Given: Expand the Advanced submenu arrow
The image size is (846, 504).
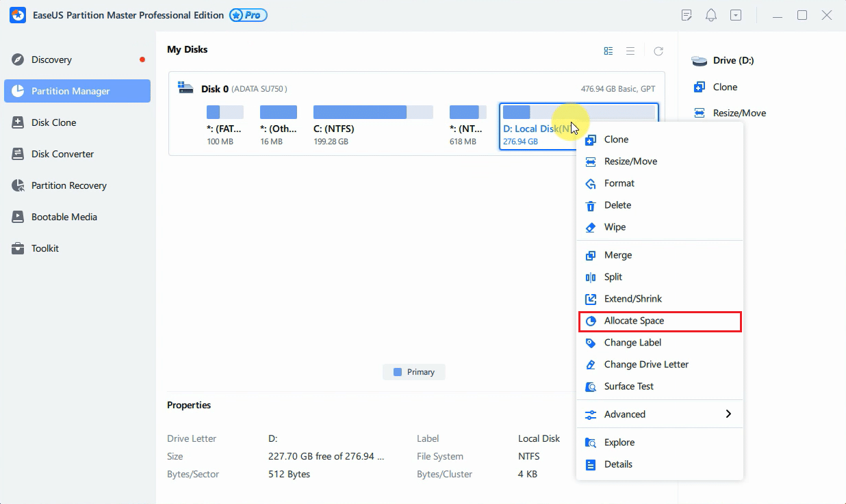Looking at the screenshot, I should [x=728, y=414].
